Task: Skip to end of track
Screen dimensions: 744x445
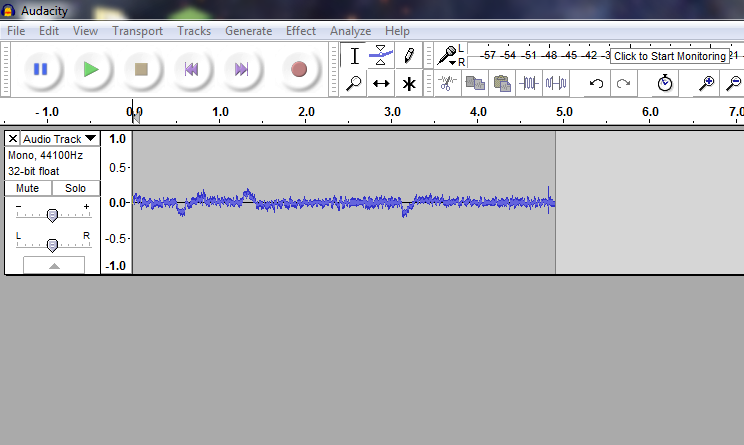Action: click(x=242, y=69)
